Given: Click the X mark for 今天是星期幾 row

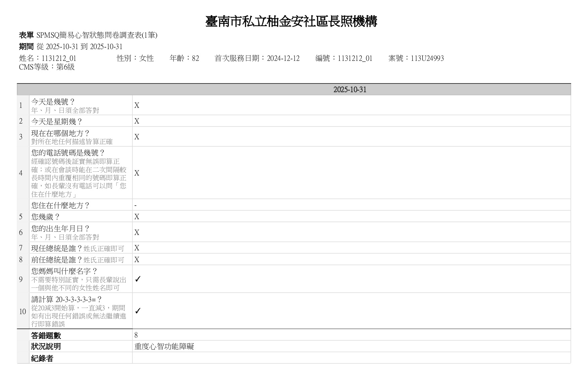Looking at the screenshot, I should [137, 121].
